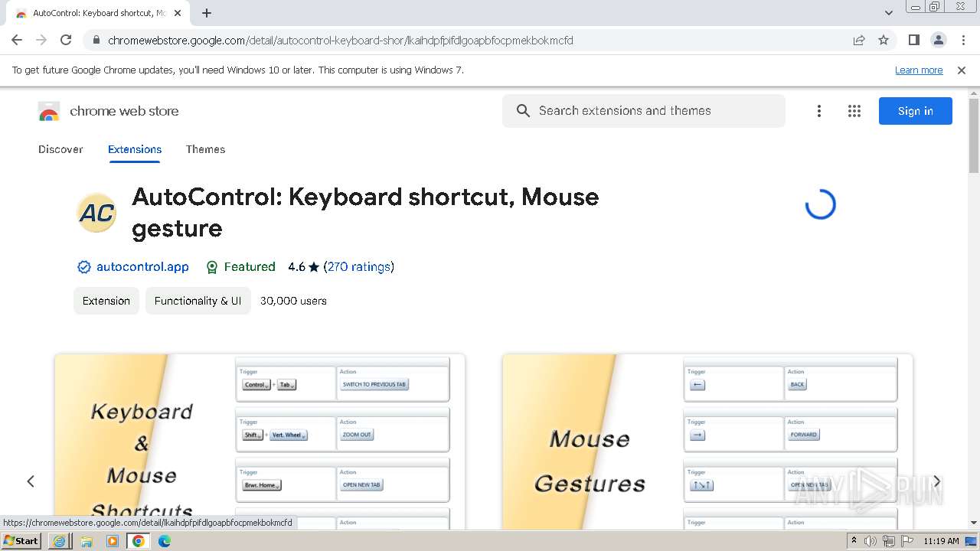The width and height of the screenshot is (980, 551).
Task: Open Google apps grid
Action: tap(854, 111)
